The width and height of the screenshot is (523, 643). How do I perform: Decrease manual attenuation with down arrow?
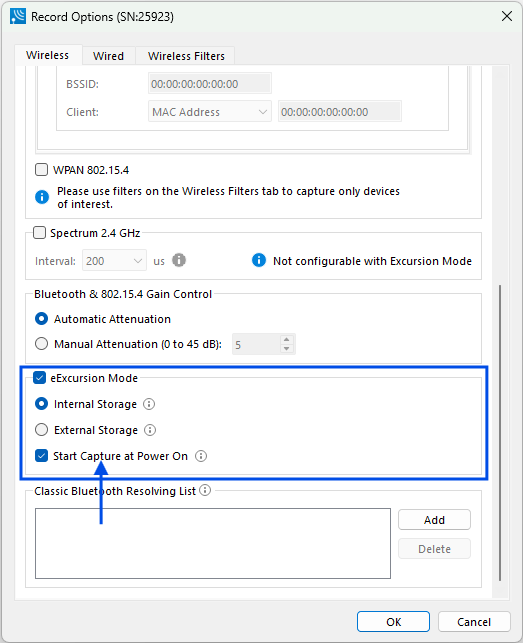tap(286, 349)
